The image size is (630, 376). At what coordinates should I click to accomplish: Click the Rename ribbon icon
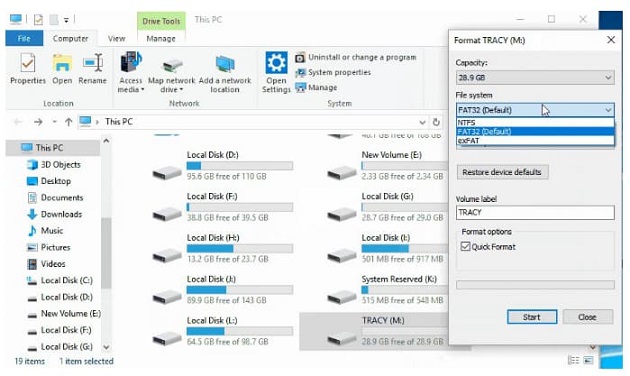pyautogui.click(x=92, y=63)
